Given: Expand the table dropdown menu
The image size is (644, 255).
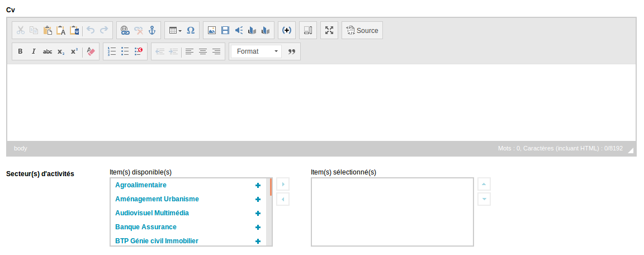Looking at the screenshot, I should 176,30.
